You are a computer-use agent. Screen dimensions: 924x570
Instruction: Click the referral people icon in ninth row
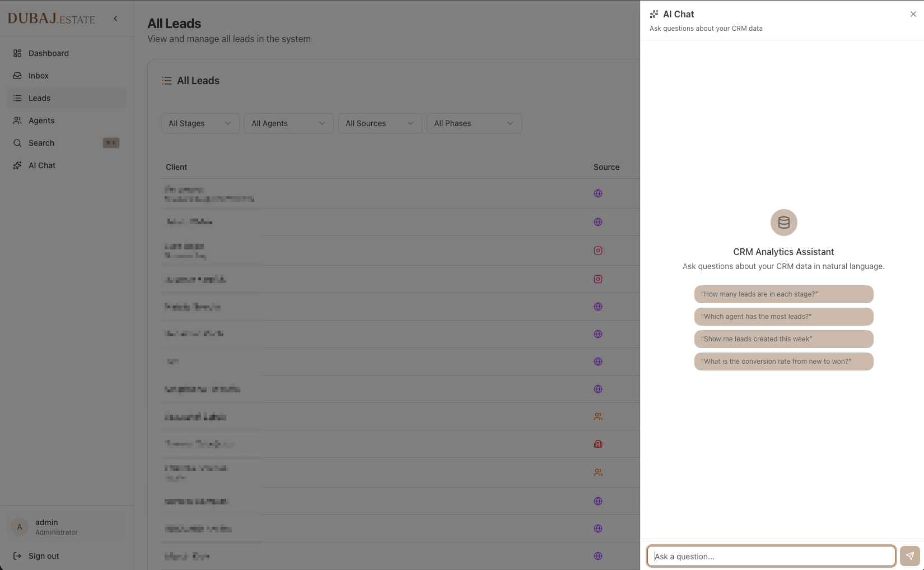click(x=598, y=416)
